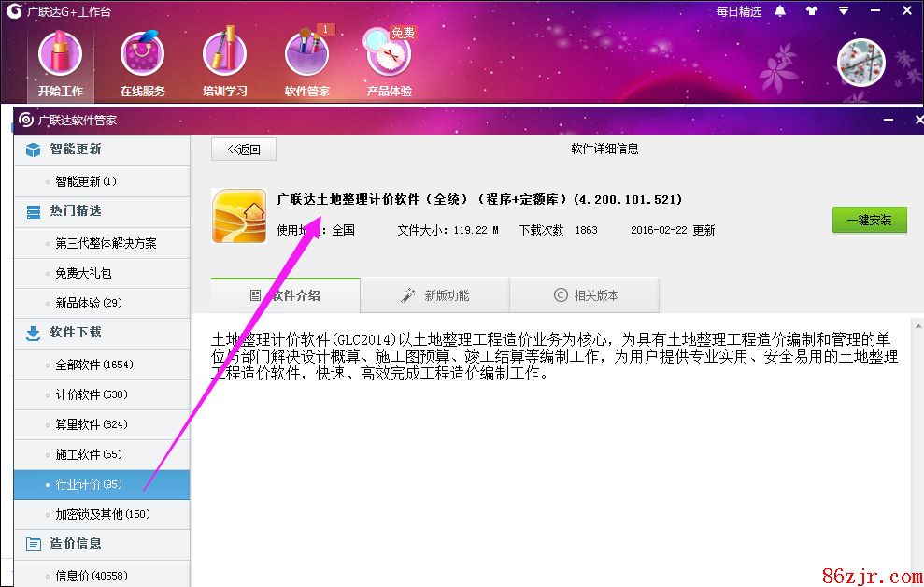The height and width of the screenshot is (587, 924).
Task: Click the notification bell icon
Action: 780,11
